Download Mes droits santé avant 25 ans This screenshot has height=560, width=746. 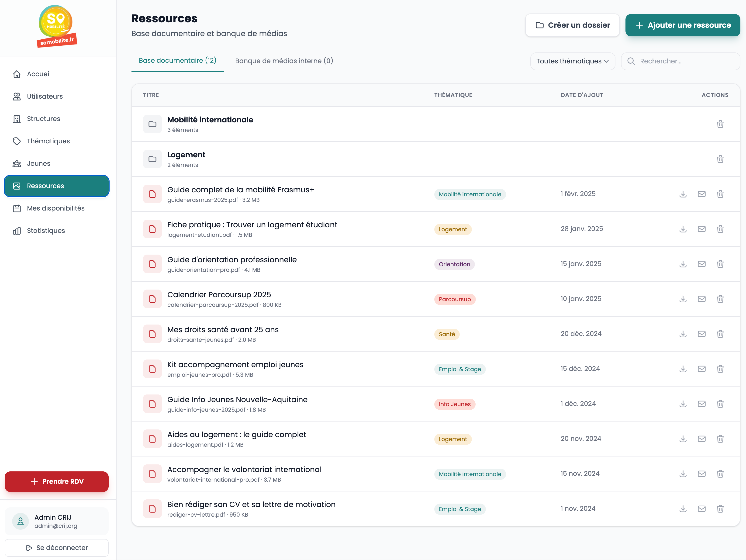[x=683, y=334]
